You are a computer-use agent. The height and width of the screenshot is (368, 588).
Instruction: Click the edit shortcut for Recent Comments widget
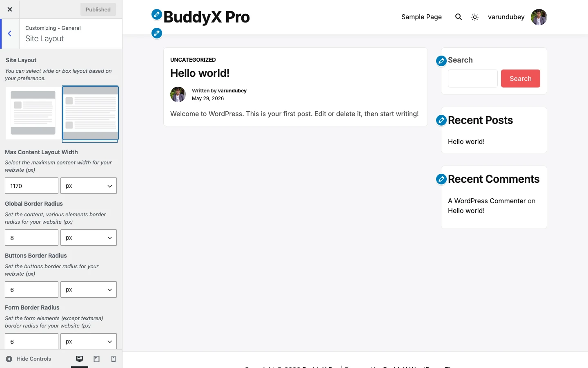pyautogui.click(x=441, y=179)
